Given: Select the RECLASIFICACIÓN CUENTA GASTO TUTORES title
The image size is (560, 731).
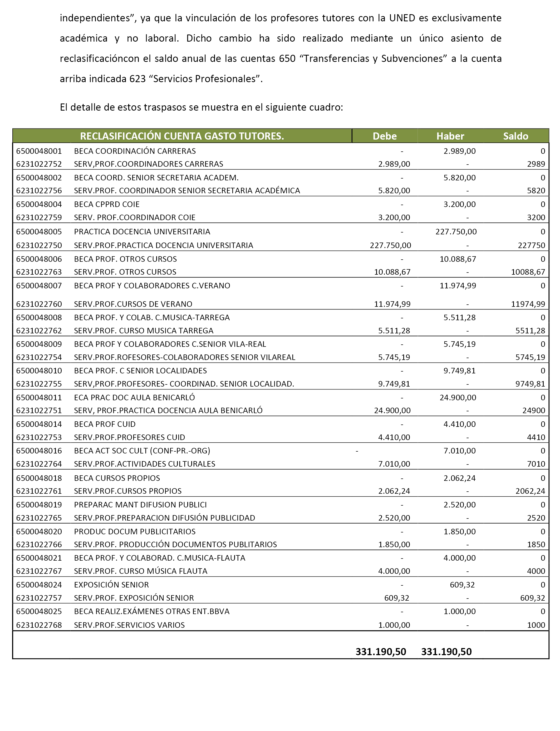Looking at the screenshot, I should click(x=182, y=136).
